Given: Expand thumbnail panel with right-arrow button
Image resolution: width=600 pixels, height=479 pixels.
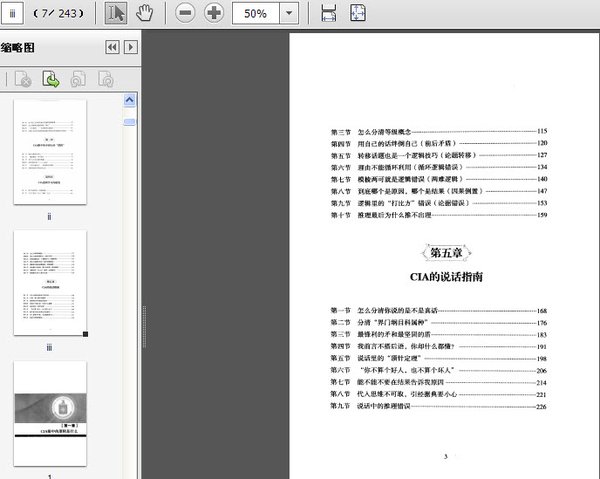Looking at the screenshot, I should pos(131,47).
